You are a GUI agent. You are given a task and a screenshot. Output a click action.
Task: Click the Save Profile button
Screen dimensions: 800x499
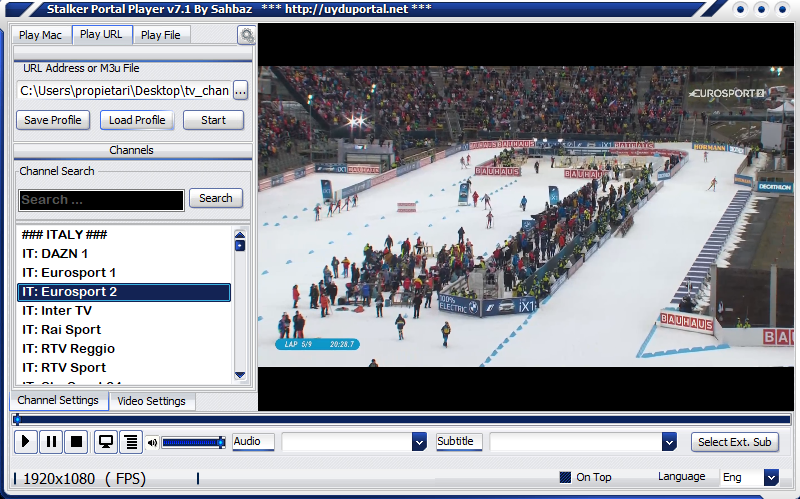click(53, 120)
